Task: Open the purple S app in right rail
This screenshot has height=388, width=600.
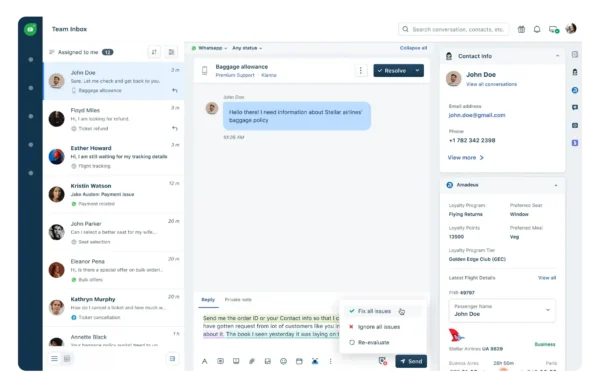Action: [575, 143]
